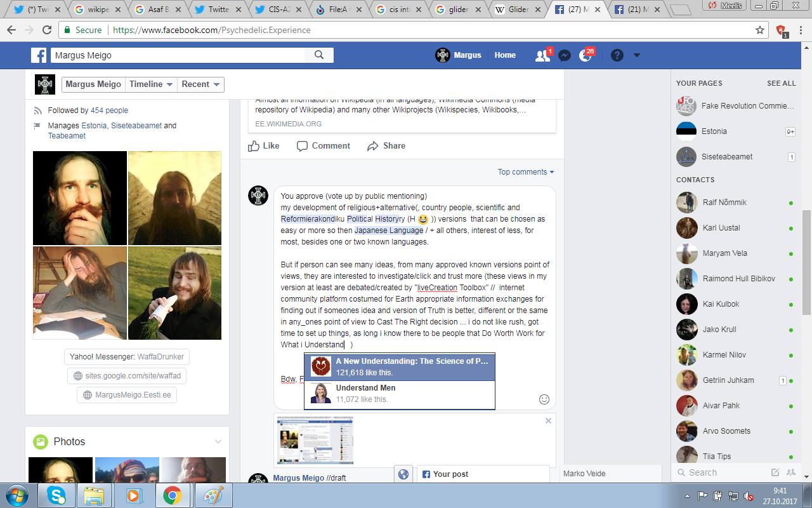Click the globe icon left of Your post

pos(403,474)
